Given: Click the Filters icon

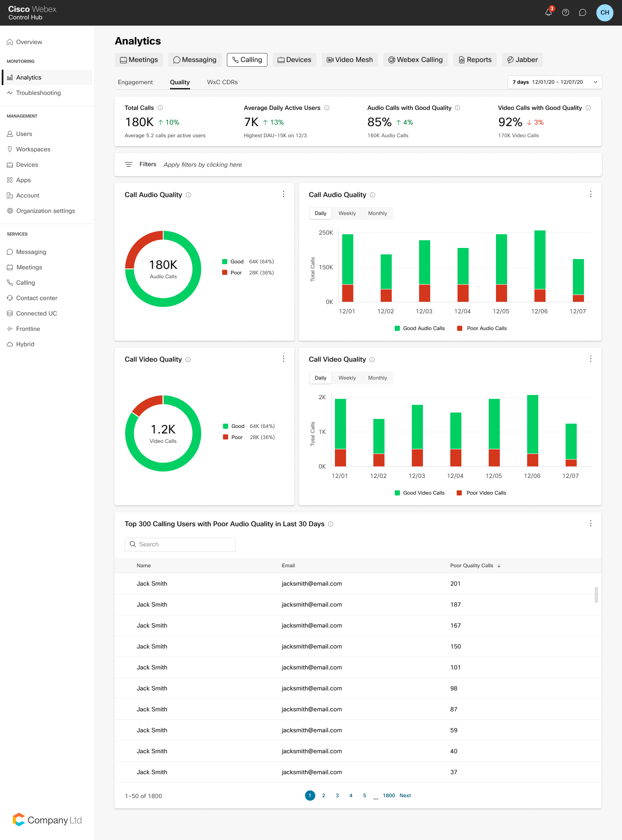Looking at the screenshot, I should [x=128, y=165].
